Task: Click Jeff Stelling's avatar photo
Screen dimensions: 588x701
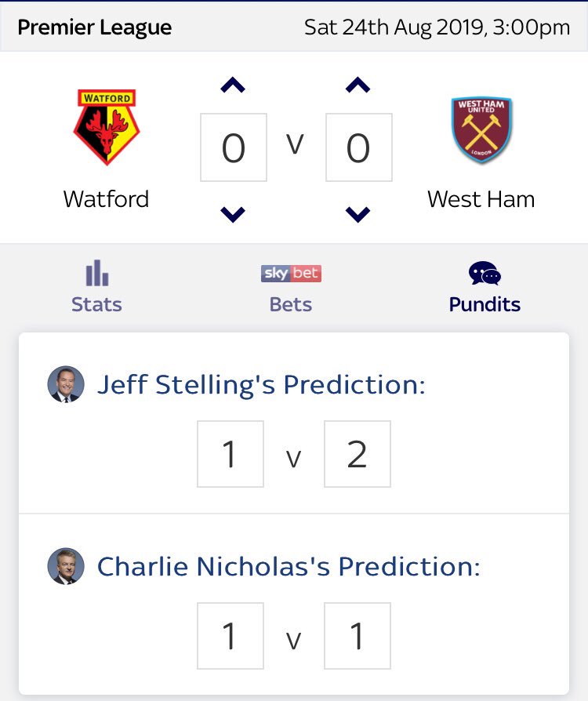Action: pos(66,384)
